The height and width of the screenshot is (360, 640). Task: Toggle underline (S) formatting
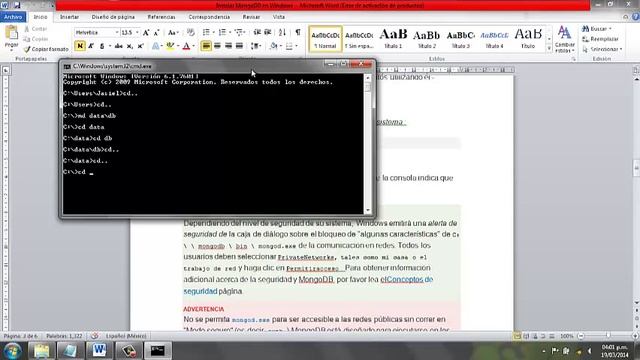[x=102, y=46]
